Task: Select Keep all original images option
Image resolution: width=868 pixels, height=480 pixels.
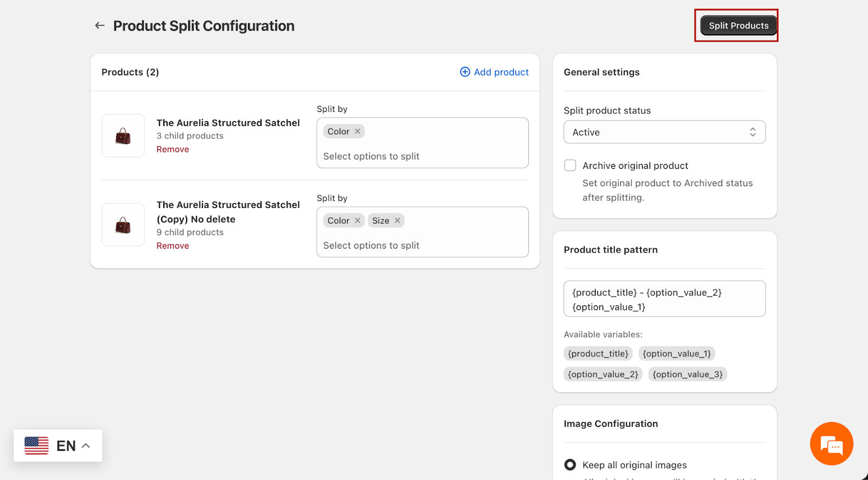Action: point(570,465)
